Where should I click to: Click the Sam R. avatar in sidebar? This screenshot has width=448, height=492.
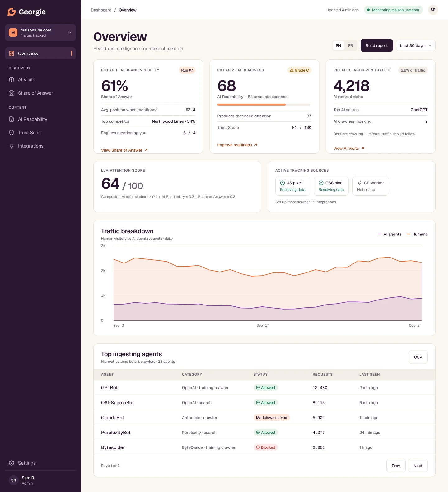click(x=14, y=480)
